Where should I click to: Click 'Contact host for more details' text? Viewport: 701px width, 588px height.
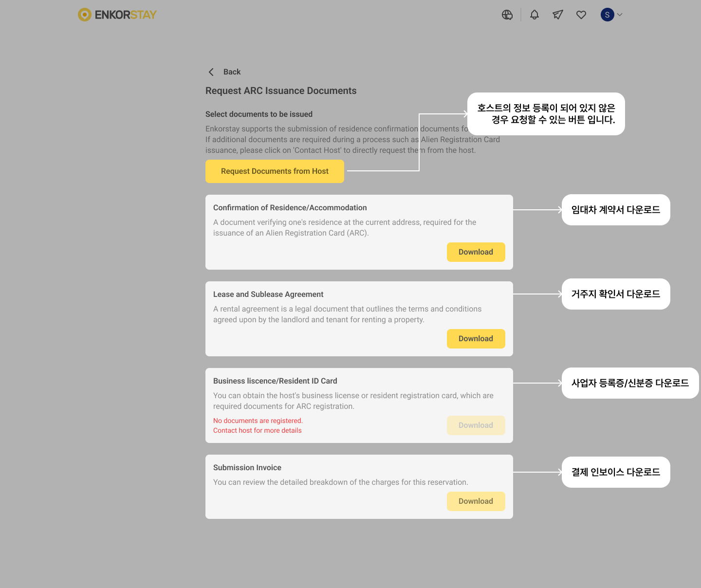[x=258, y=431]
